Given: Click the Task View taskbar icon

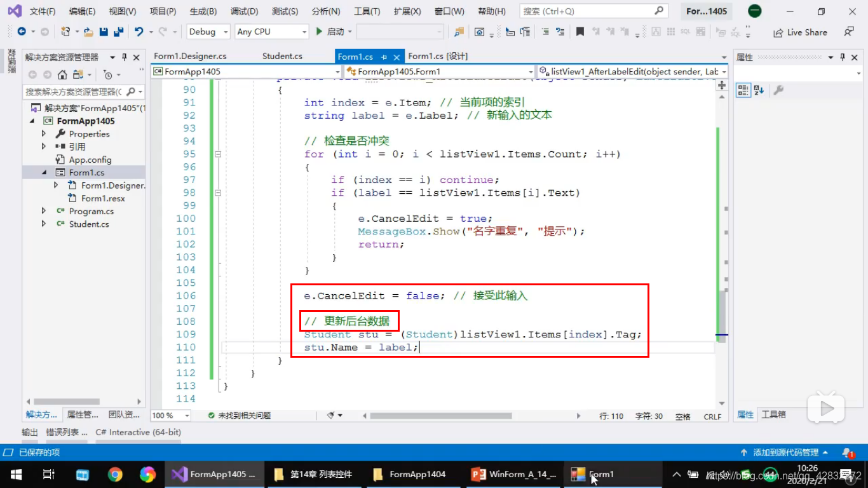Looking at the screenshot, I should coord(49,474).
